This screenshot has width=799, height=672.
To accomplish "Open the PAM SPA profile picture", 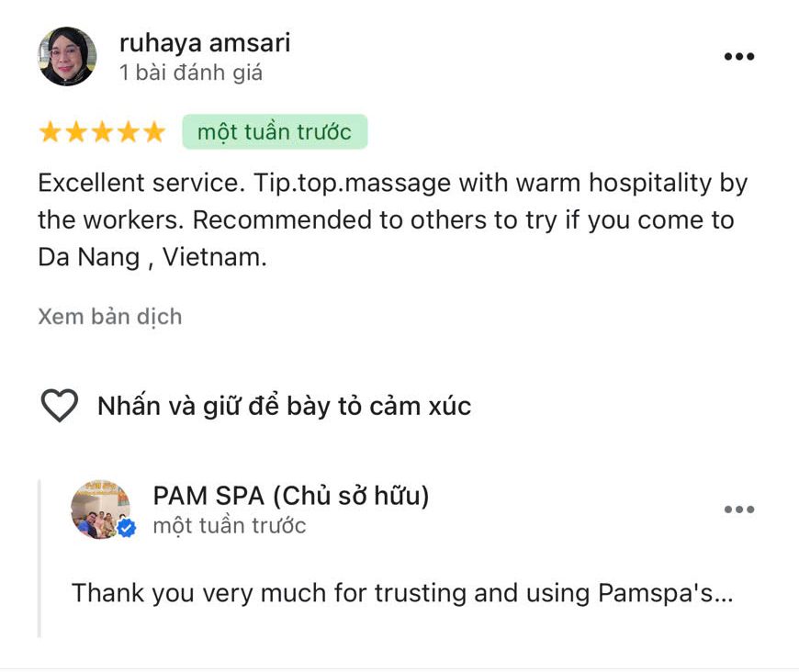I will (100, 509).
